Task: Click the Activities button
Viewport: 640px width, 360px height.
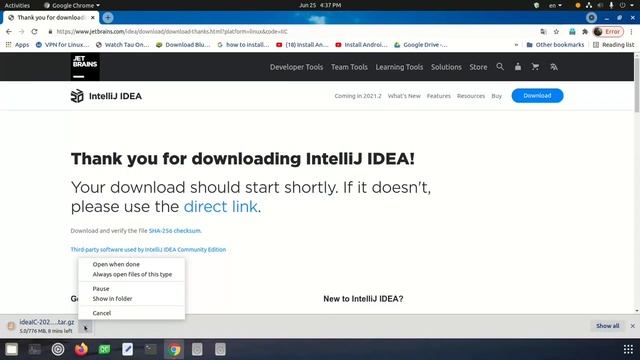Action: (17, 5)
